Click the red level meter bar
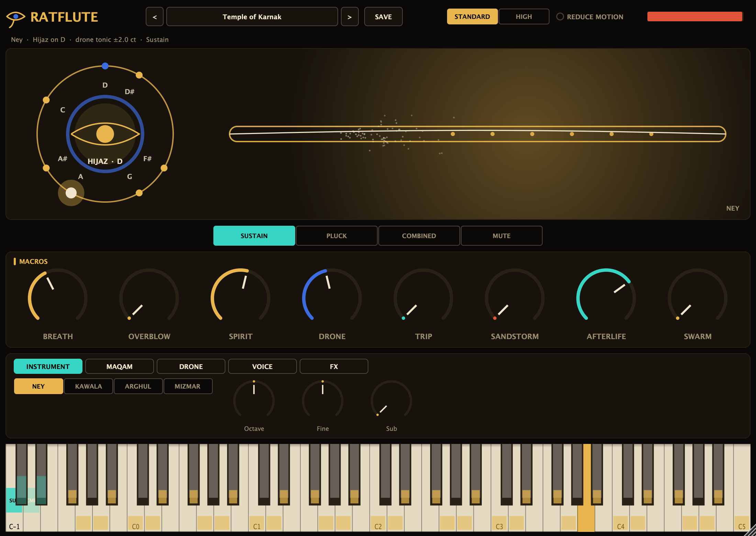 [695, 16]
